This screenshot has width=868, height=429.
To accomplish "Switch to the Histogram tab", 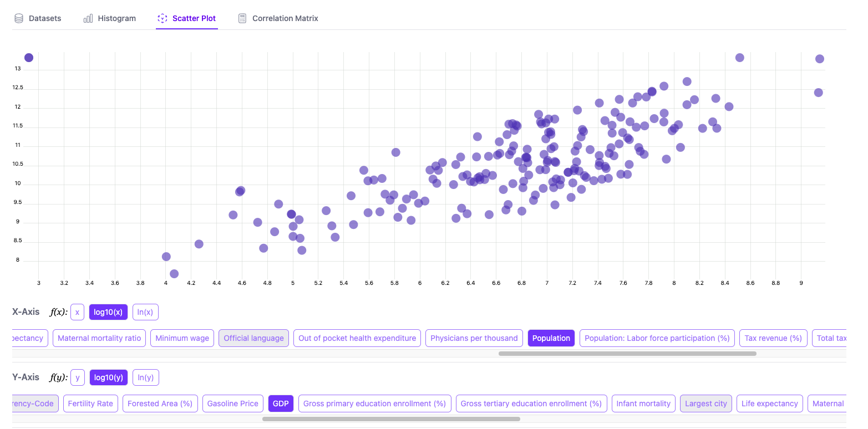I will [109, 18].
